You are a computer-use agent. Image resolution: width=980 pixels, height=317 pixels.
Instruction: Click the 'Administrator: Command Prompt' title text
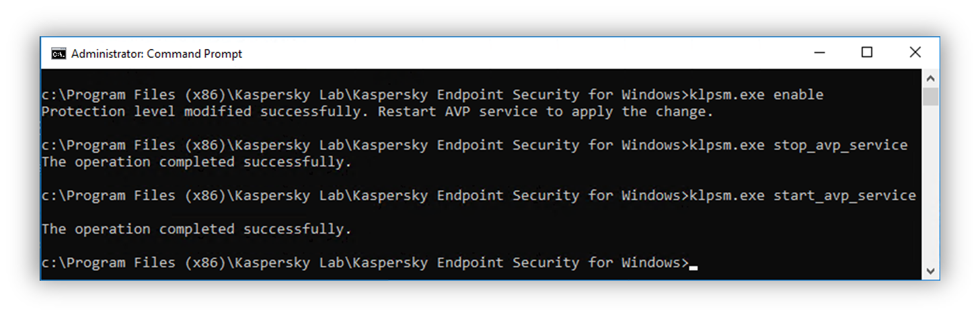156,54
